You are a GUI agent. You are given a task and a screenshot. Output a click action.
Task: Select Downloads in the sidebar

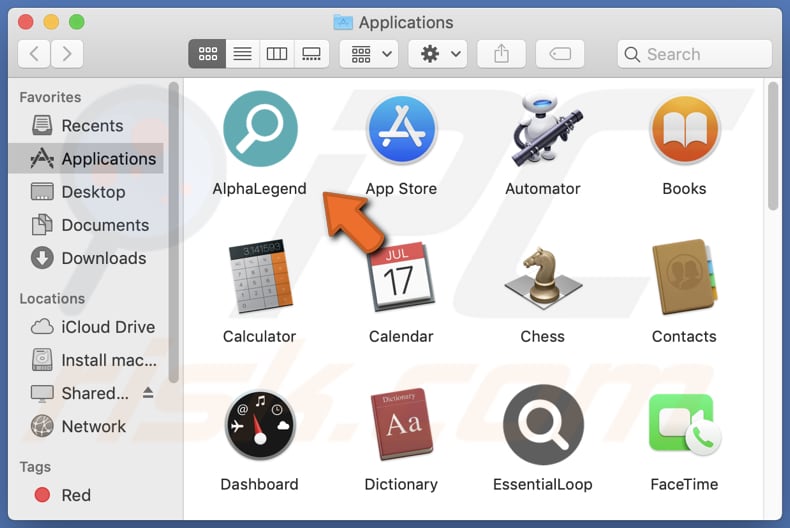point(103,258)
